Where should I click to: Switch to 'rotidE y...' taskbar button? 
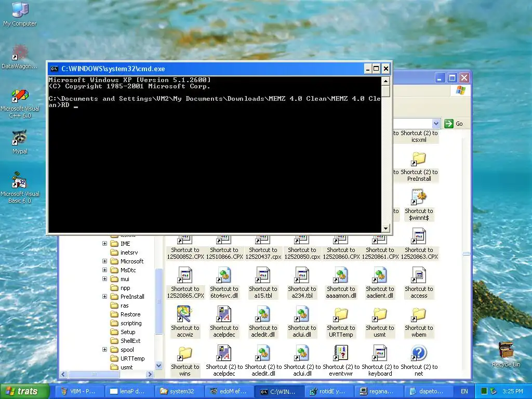[328, 391]
